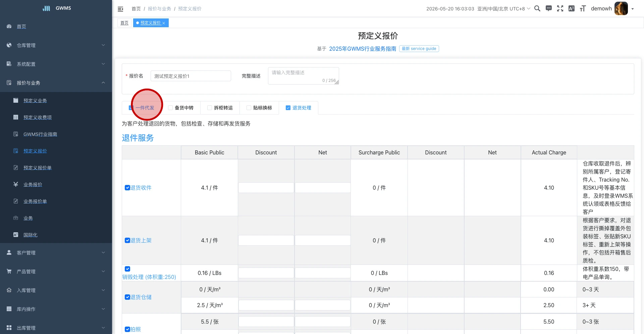Screen dimensions: 644x334
Task: Uncheck 退货收件 row checkbox
Action: (127, 188)
